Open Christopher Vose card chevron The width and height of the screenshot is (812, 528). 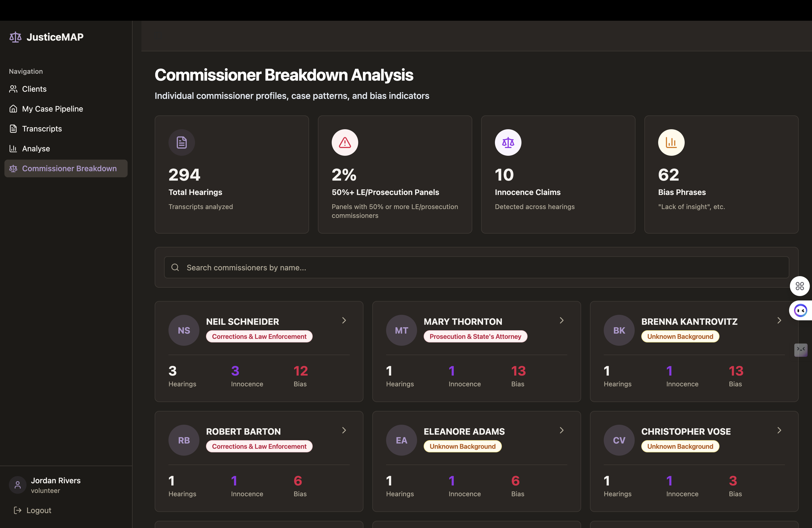coord(779,430)
